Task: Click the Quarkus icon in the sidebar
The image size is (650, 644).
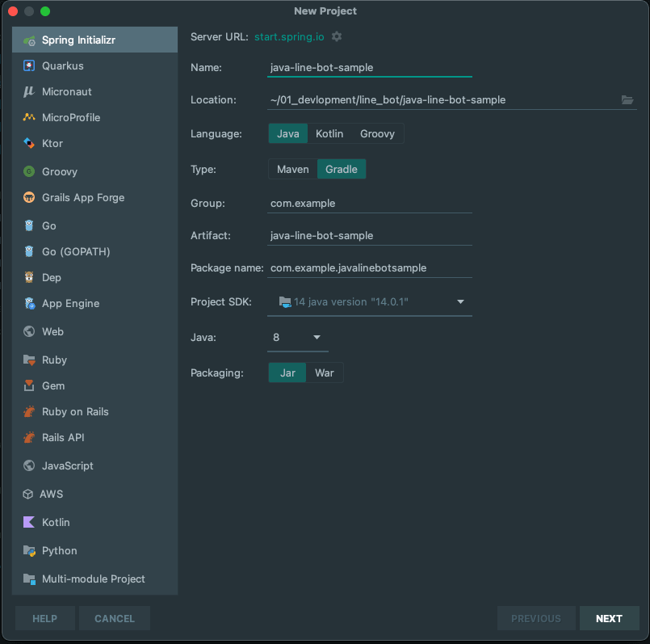Action: [x=29, y=66]
